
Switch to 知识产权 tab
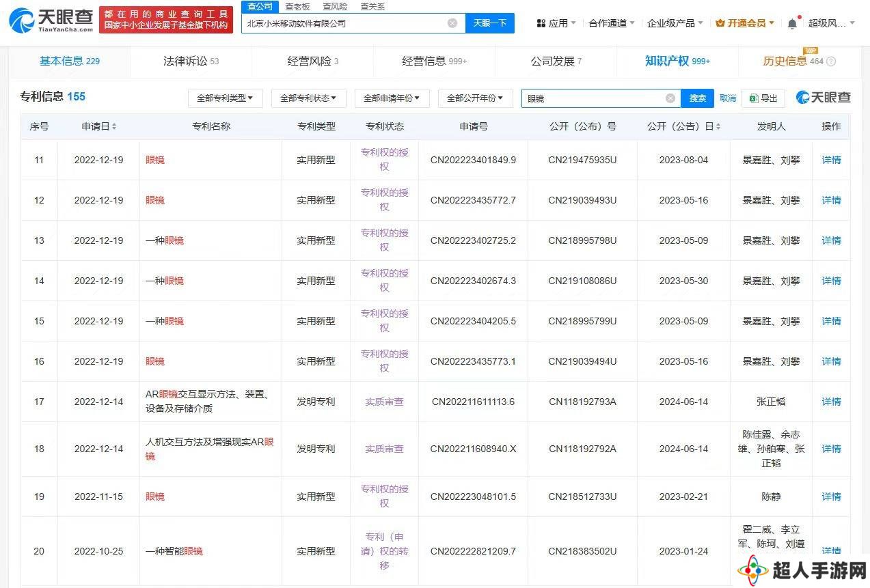[677, 61]
